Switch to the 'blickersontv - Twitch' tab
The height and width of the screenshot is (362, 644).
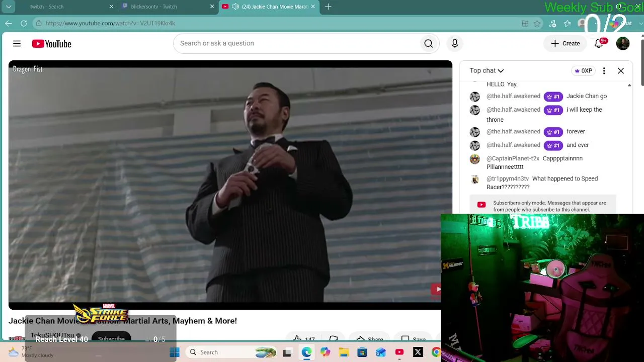click(x=168, y=7)
